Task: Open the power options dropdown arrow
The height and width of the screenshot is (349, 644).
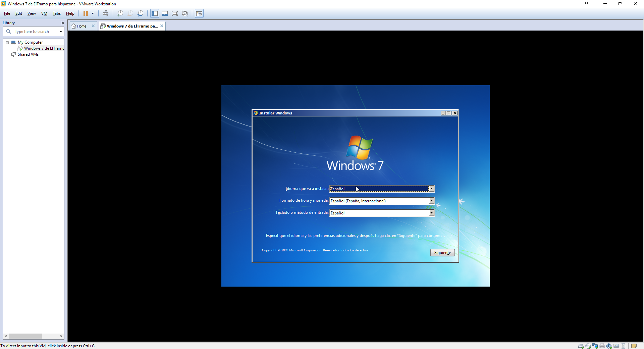Action: point(93,13)
